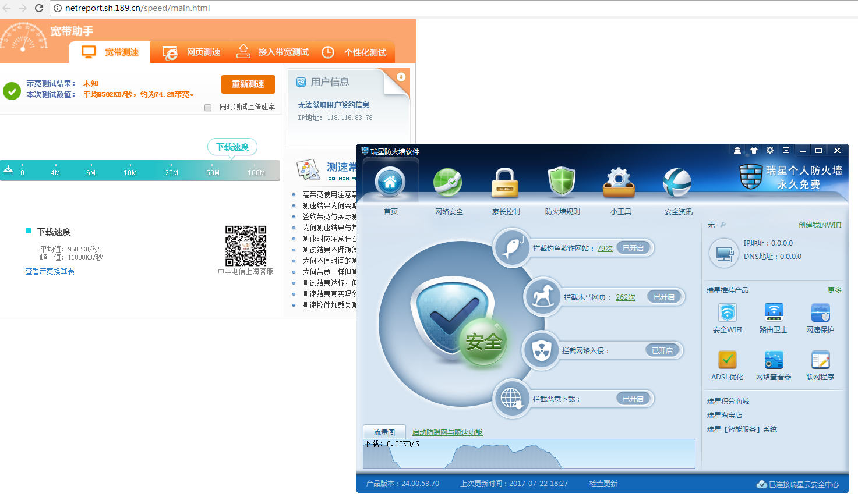Switch to the 接入带宽测试 tab
Image resolution: width=858 pixels, height=504 pixels.
[272, 52]
